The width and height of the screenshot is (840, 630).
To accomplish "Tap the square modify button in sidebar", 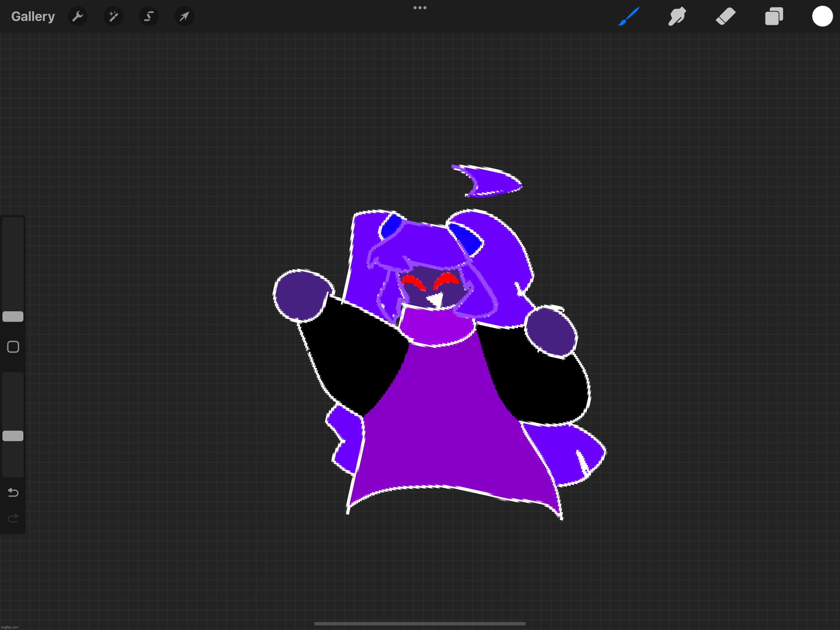I will (x=13, y=347).
